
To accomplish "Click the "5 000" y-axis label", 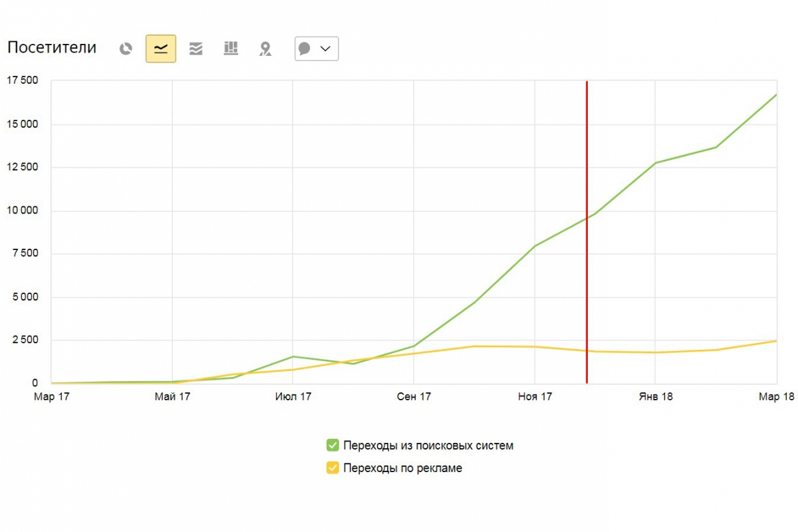I will (26, 297).
